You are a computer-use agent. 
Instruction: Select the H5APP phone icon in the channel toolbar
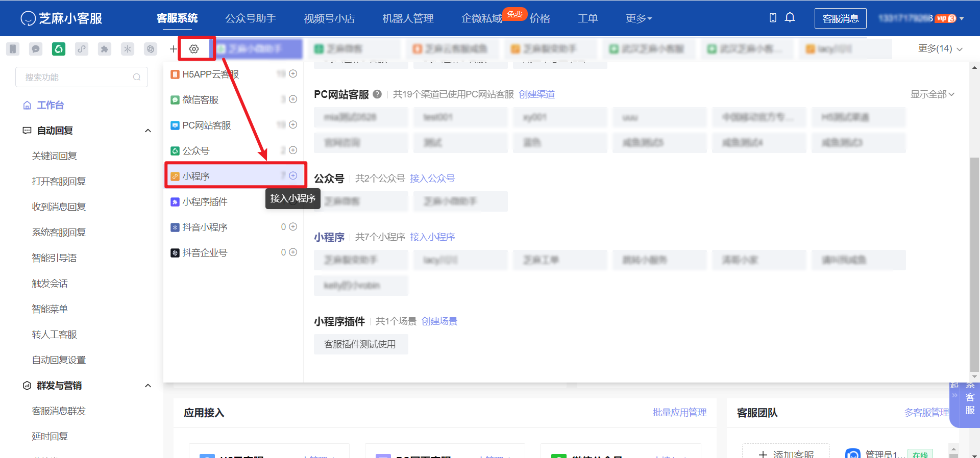coord(13,49)
